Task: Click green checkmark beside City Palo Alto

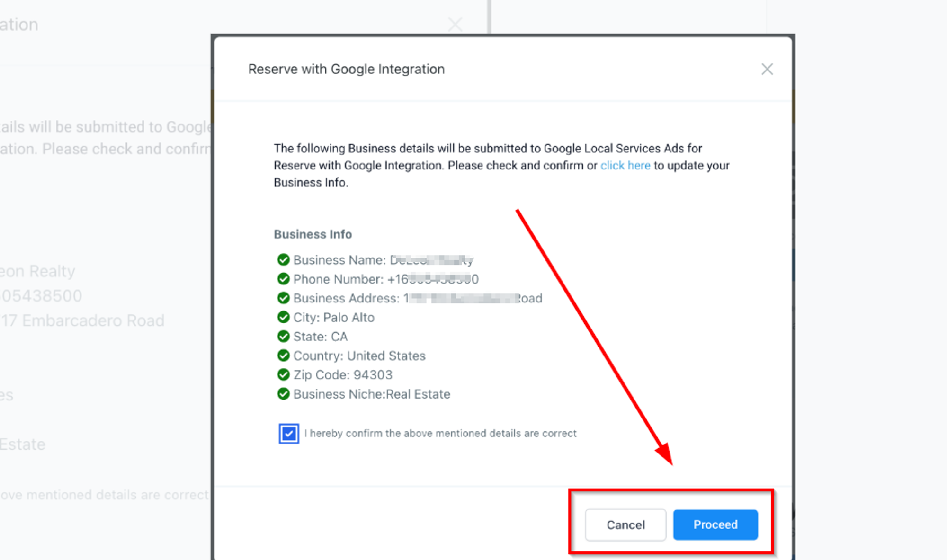Action: pos(283,317)
